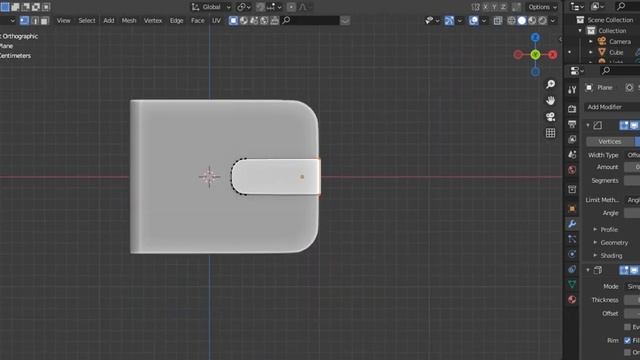The height and width of the screenshot is (360, 640).
Task: Open the Options dropdown
Action: pos(542,7)
